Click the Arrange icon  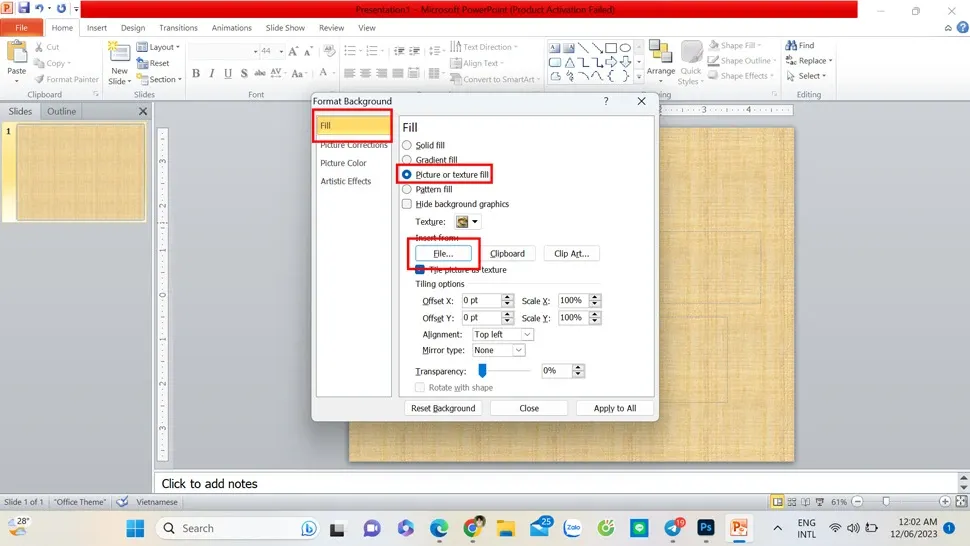pyautogui.click(x=660, y=53)
